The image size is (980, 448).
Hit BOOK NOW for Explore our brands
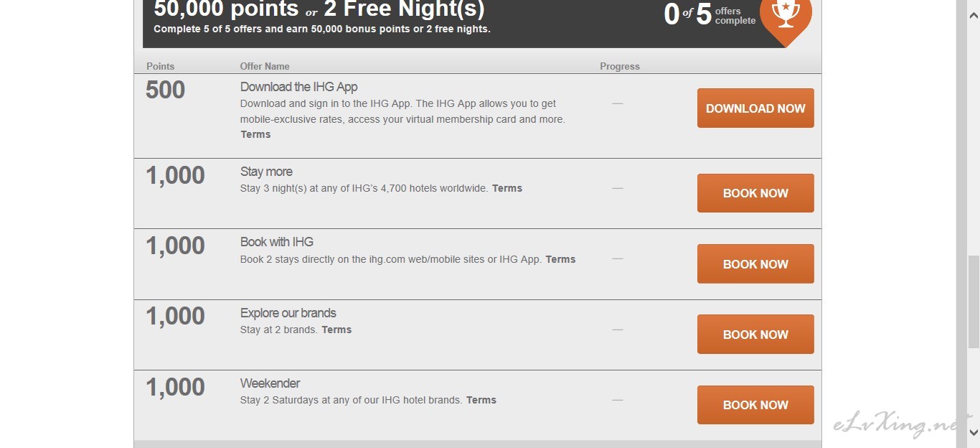[755, 335]
